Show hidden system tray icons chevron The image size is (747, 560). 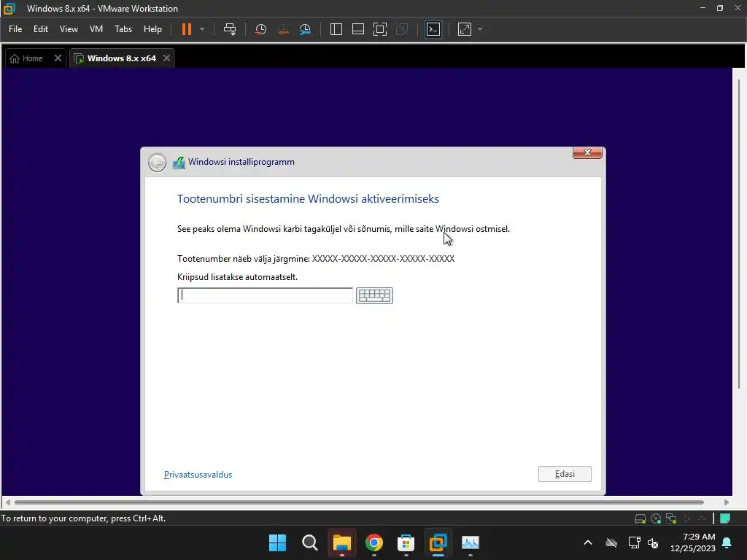click(588, 542)
